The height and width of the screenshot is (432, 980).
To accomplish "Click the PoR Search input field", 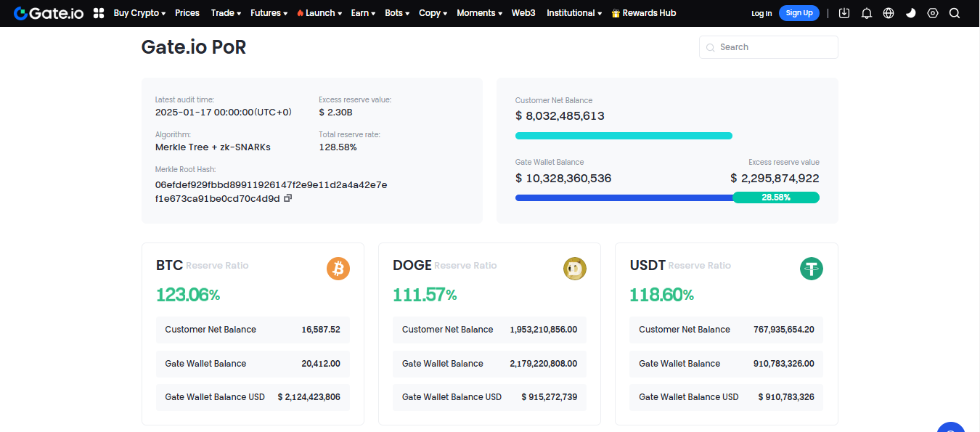I will pyautogui.click(x=768, y=47).
